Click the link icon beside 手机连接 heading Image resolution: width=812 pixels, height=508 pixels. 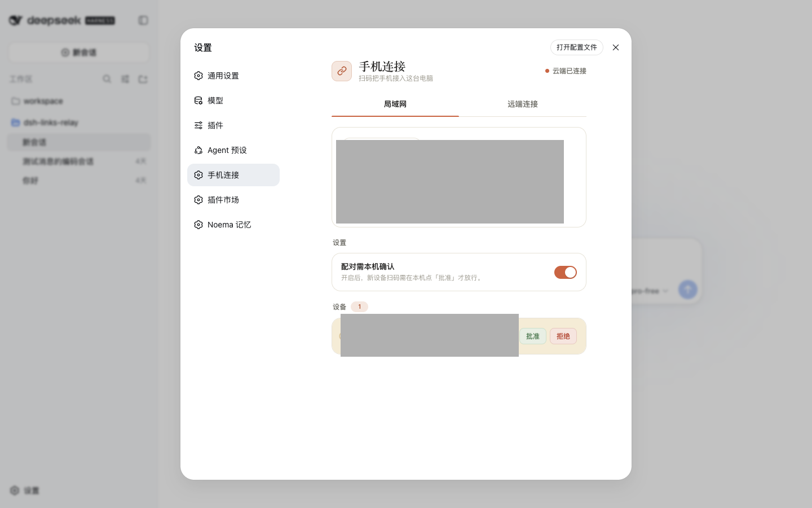(x=342, y=71)
